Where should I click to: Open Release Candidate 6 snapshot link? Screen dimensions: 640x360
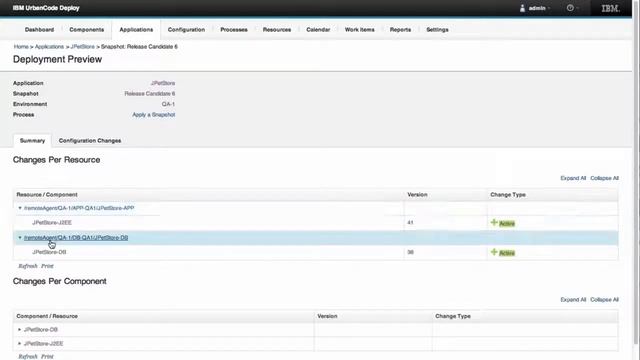[x=150, y=94]
